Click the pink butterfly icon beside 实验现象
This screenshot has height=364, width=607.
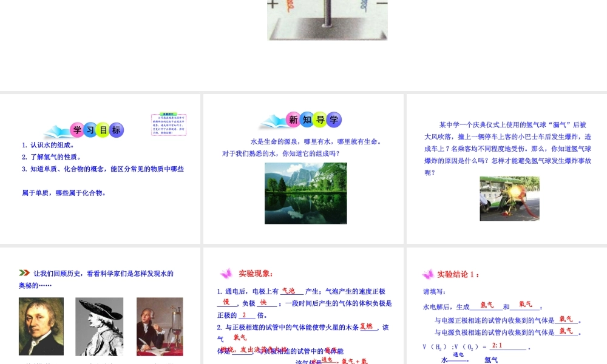click(226, 274)
